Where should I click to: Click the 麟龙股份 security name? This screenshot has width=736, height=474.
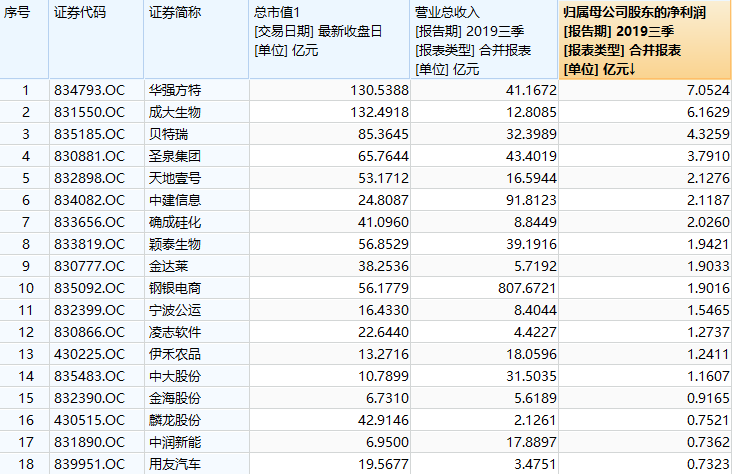click(x=175, y=420)
